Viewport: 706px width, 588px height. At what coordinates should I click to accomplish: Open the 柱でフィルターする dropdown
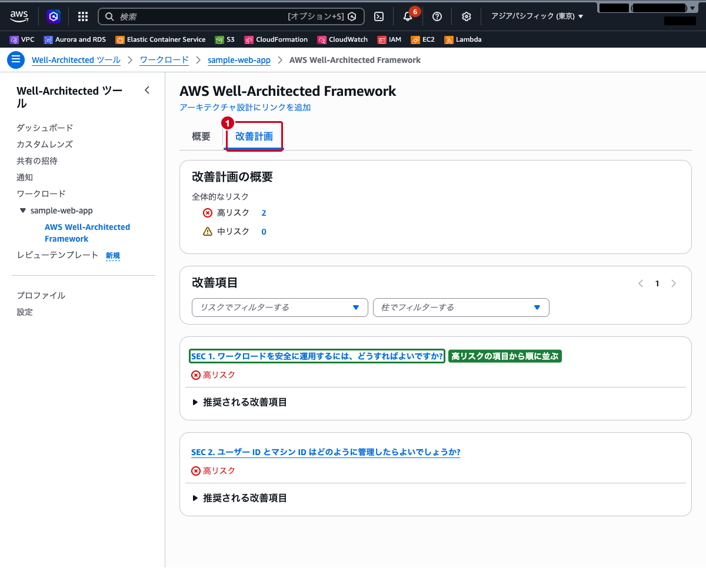[x=461, y=308]
